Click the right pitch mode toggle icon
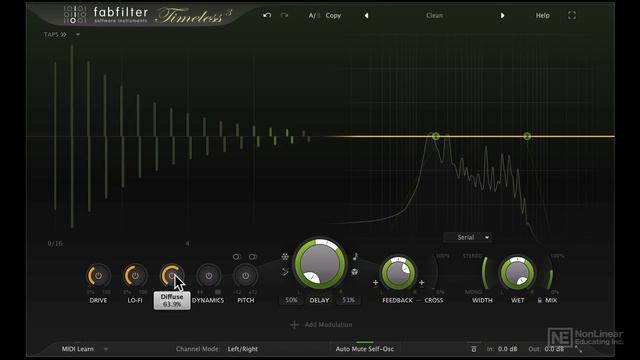Image resolution: width=640 pixels, height=360 pixels. [x=253, y=257]
